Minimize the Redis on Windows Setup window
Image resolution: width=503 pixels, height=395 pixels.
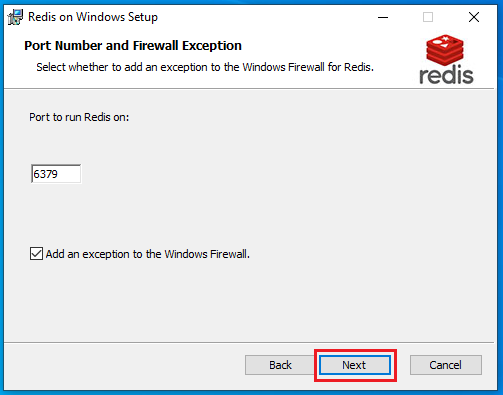383,17
